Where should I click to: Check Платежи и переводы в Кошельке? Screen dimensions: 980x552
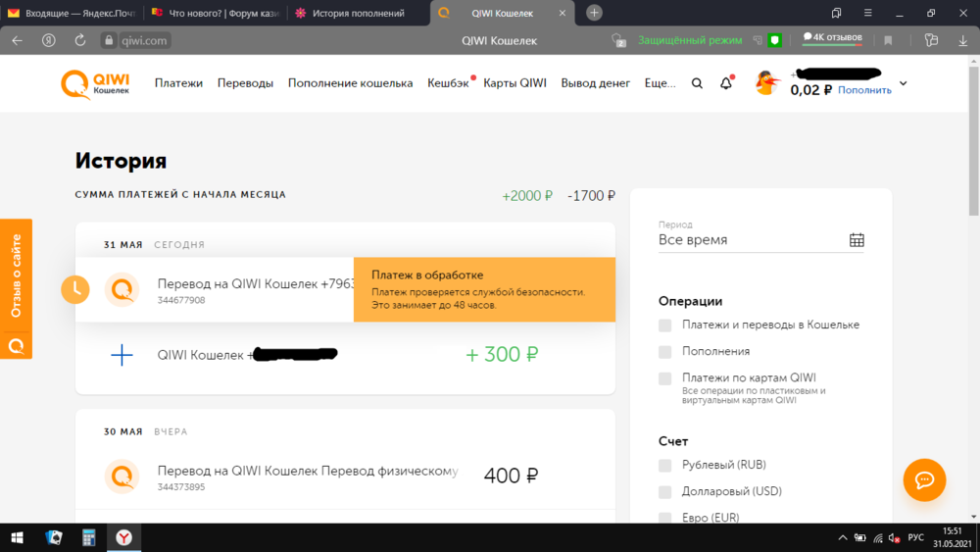coord(665,326)
